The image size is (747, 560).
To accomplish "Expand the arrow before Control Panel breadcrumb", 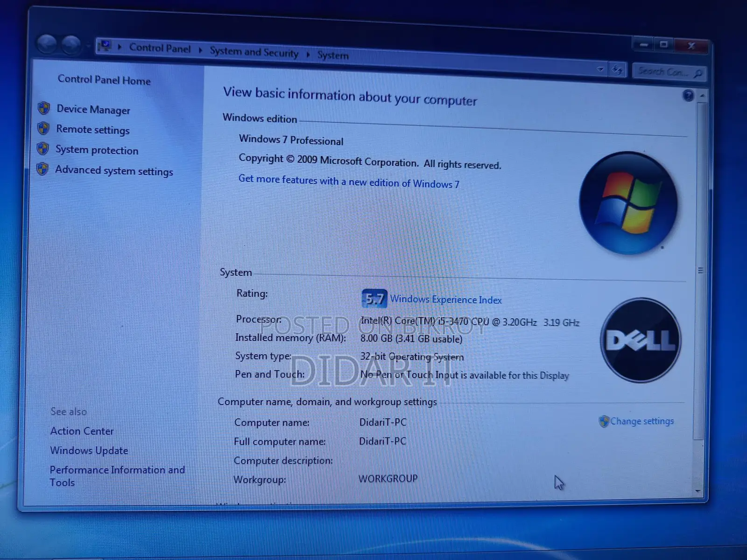I will [120, 47].
